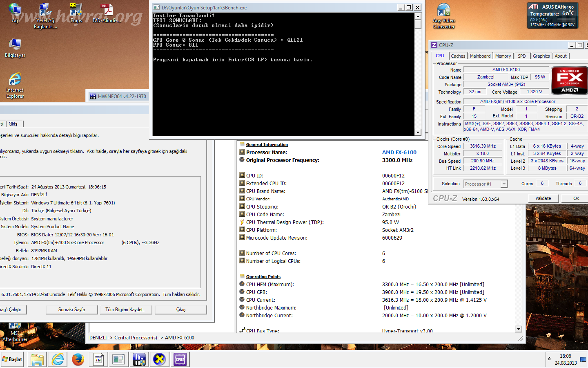
Task: Open Firefox taskbar icon
Action: coord(78,359)
